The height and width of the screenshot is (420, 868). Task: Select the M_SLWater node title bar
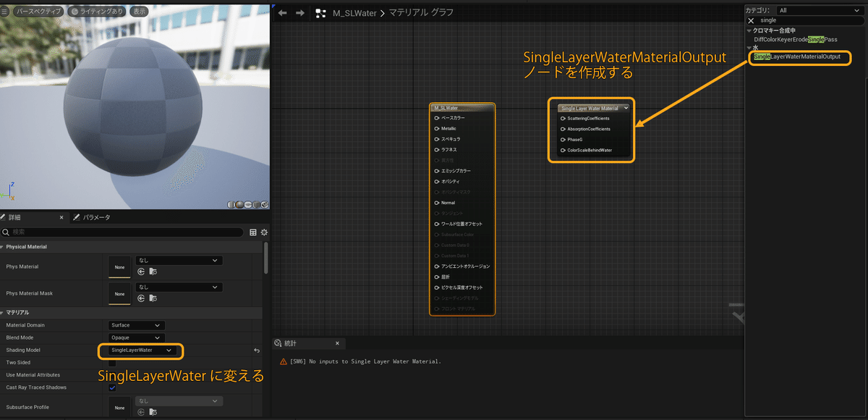click(x=462, y=108)
